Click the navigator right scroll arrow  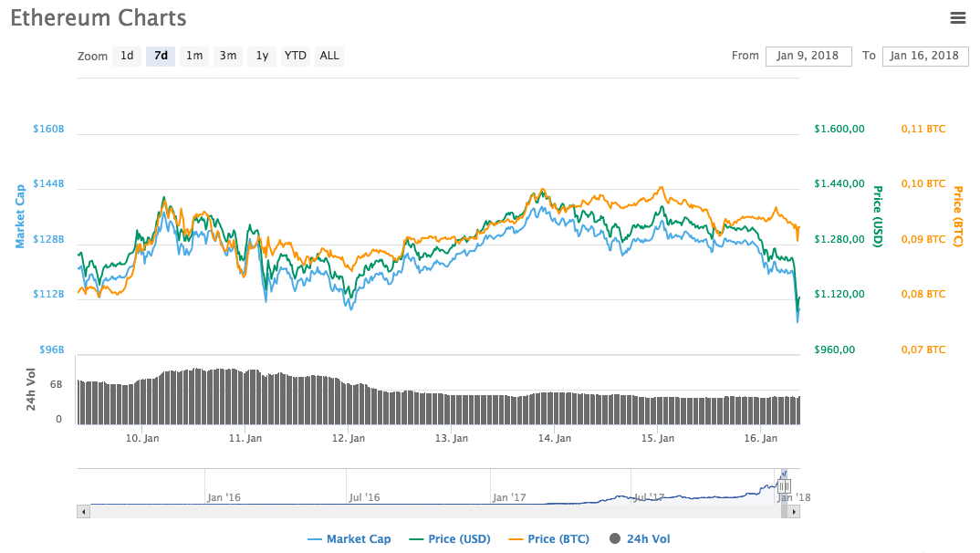(x=794, y=512)
